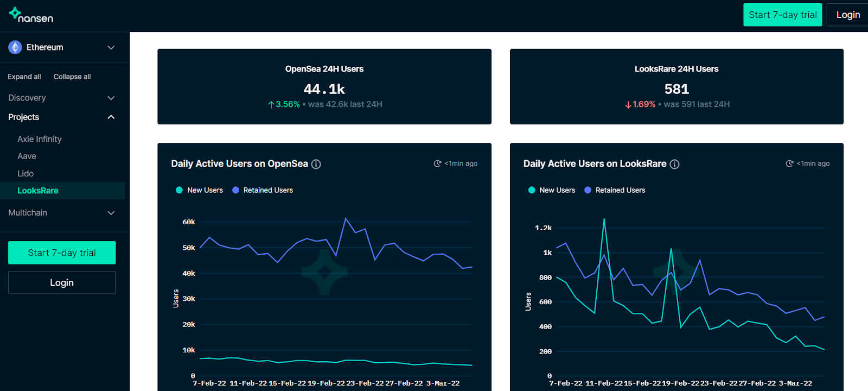This screenshot has height=391, width=868.
Task: Click red down arrow on LooksRare stat
Action: 628,104
